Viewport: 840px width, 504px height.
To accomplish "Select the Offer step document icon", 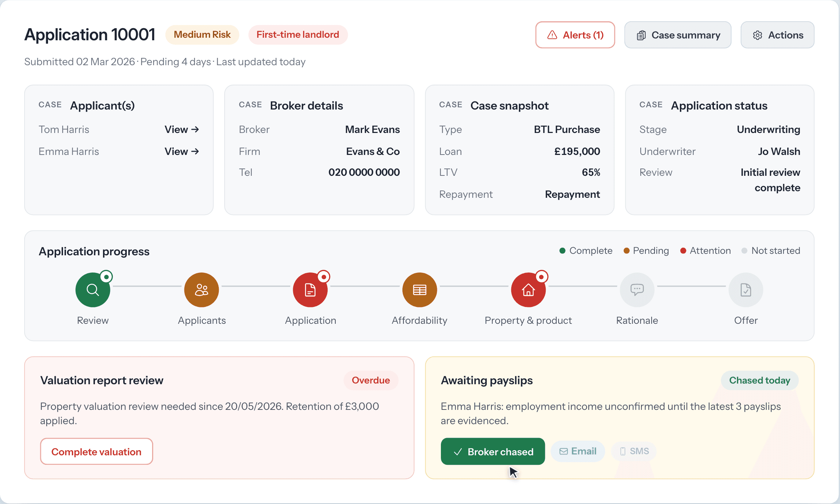I will [x=746, y=290].
